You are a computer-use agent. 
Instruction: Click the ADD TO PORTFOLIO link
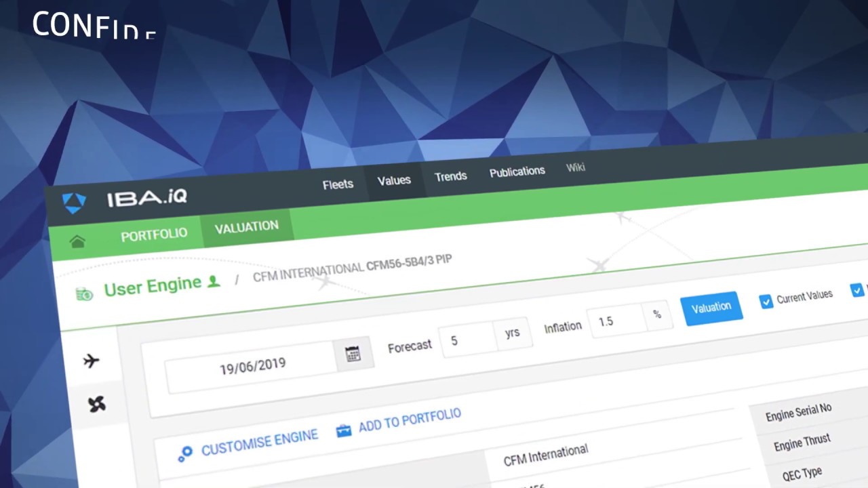pos(410,420)
